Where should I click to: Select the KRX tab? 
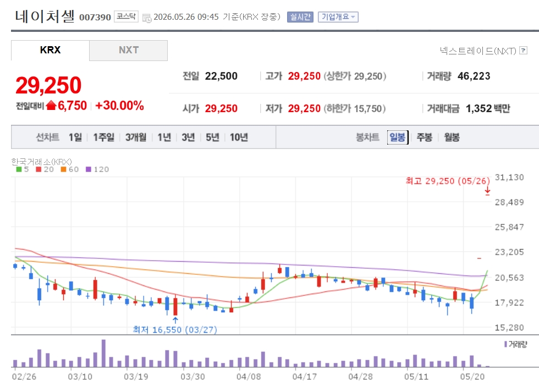click(50, 50)
